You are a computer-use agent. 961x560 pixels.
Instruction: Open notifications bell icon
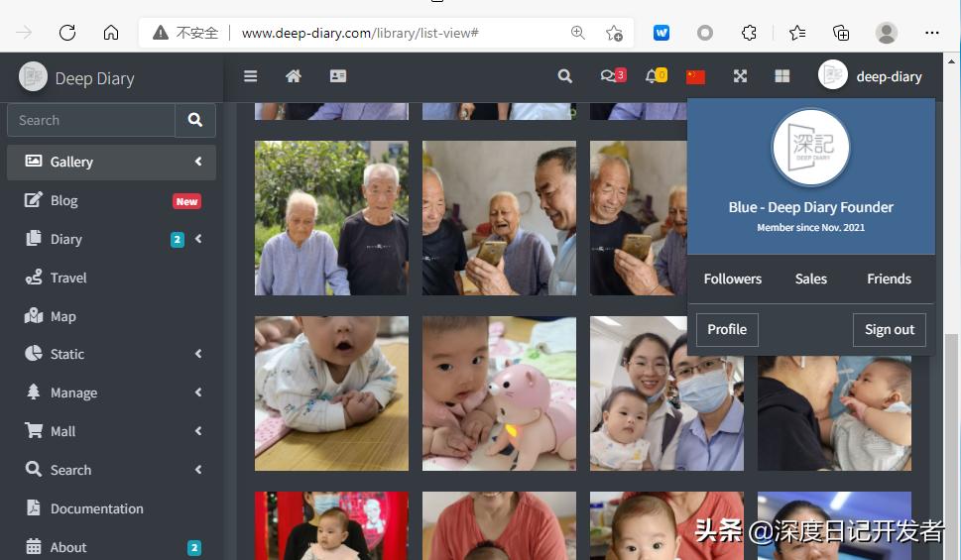(656, 76)
